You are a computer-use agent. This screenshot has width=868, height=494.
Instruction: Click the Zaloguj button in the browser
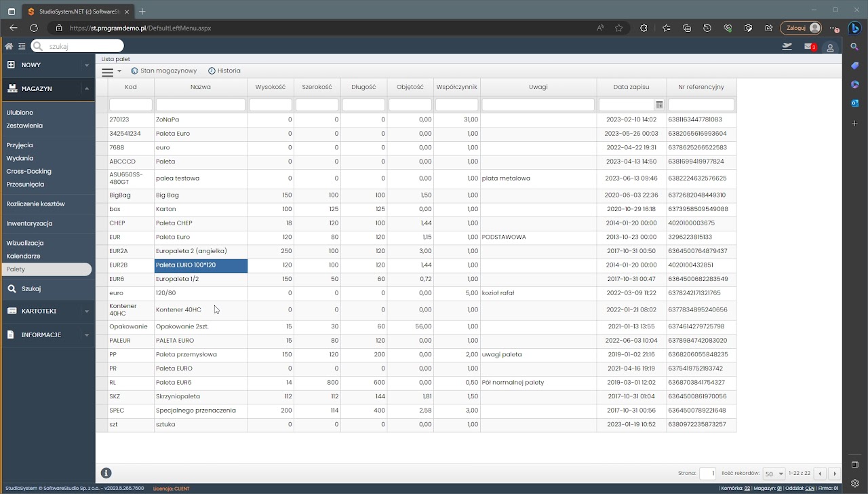click(x=800, y=28)
